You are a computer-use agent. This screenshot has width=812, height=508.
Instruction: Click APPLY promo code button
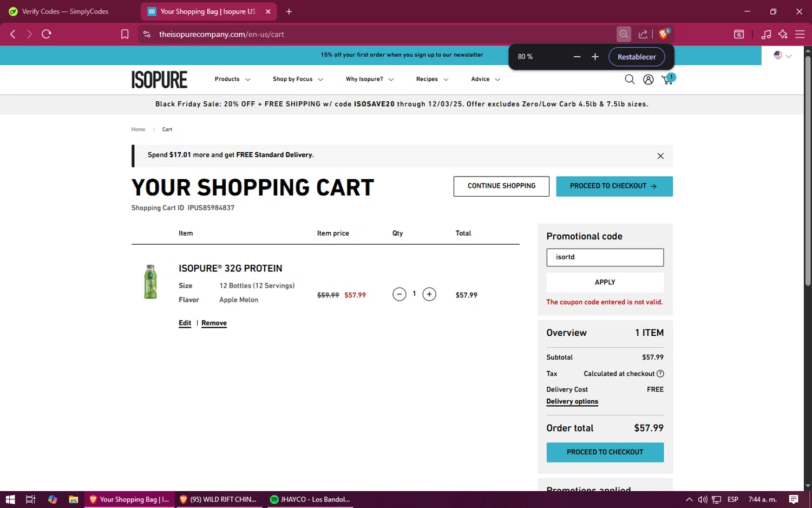click(x=605, y=282)
